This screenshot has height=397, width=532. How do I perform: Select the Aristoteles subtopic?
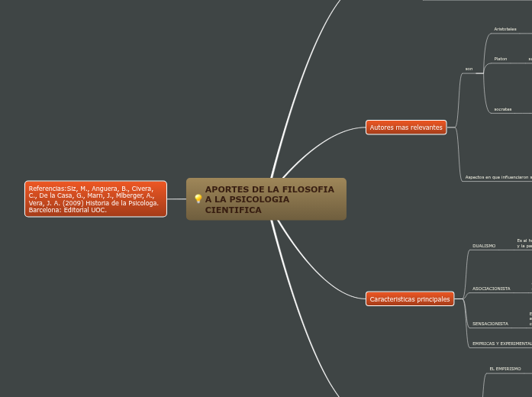click(x=505, y=29)
